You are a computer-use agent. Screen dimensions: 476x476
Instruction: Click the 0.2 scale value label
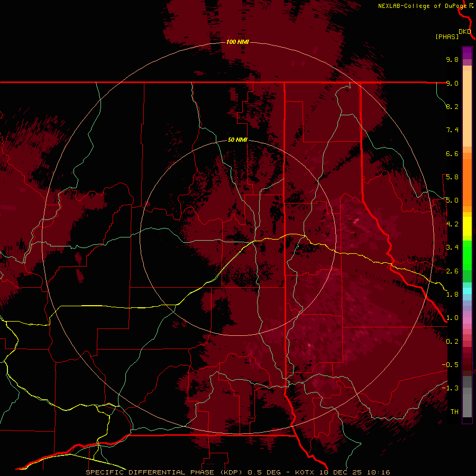pos(452,342)
